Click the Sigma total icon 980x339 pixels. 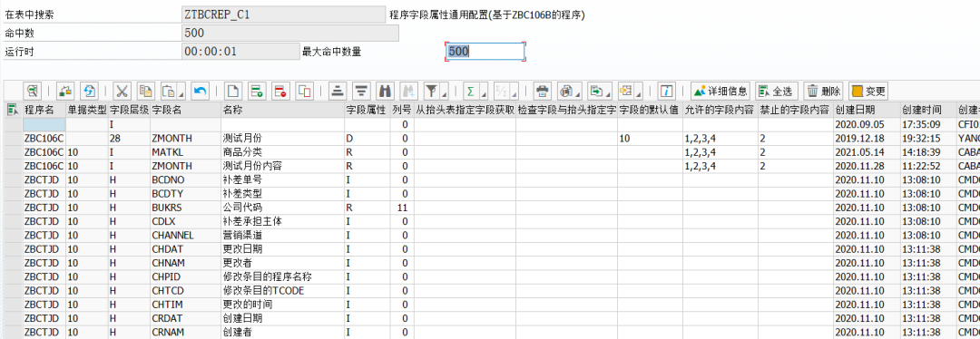point(470,92)
